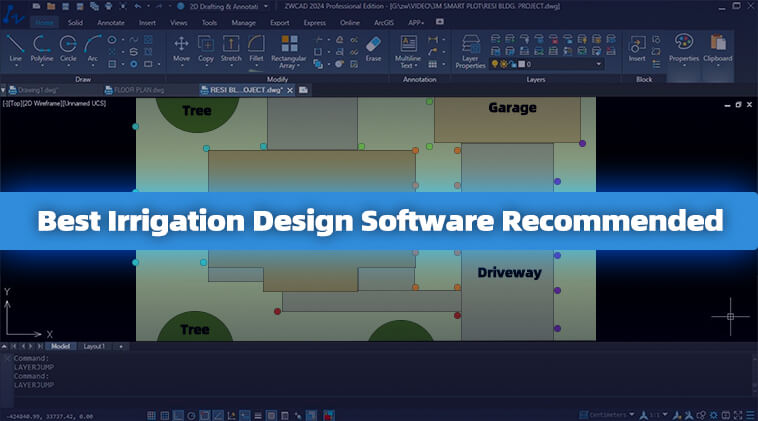Click the Garage label in drawing
The image size is (758, 421).
pos(512,107)
